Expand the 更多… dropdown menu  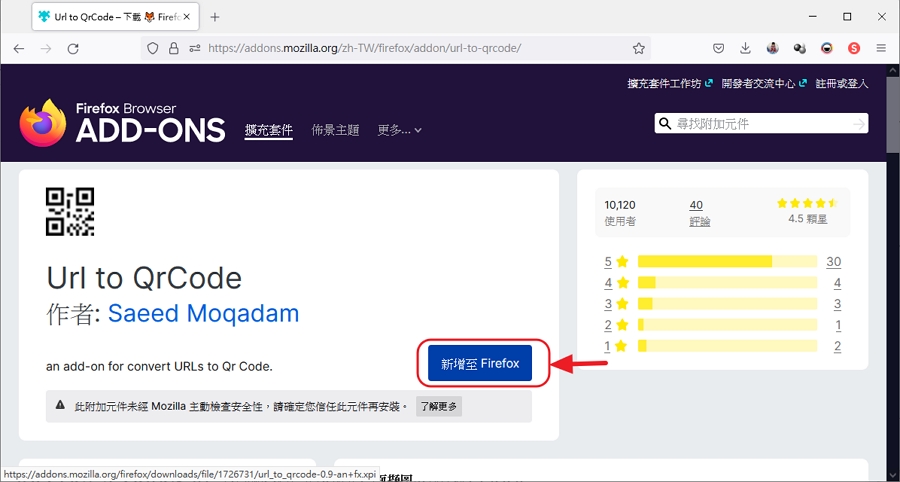click(399, 130)
